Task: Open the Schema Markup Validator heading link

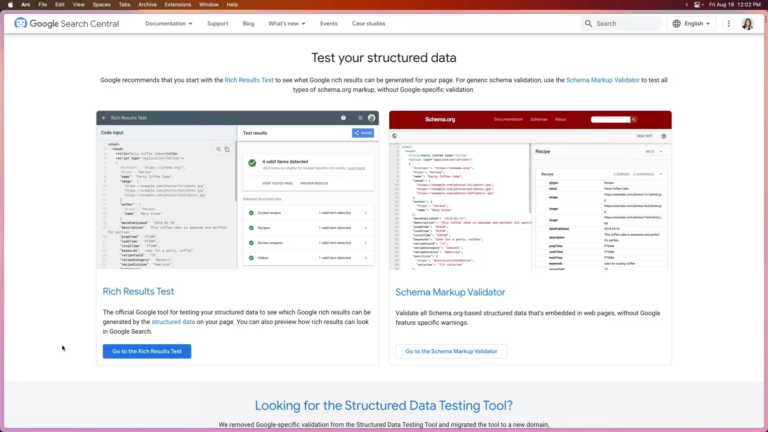Action: (x=450, y=292)
